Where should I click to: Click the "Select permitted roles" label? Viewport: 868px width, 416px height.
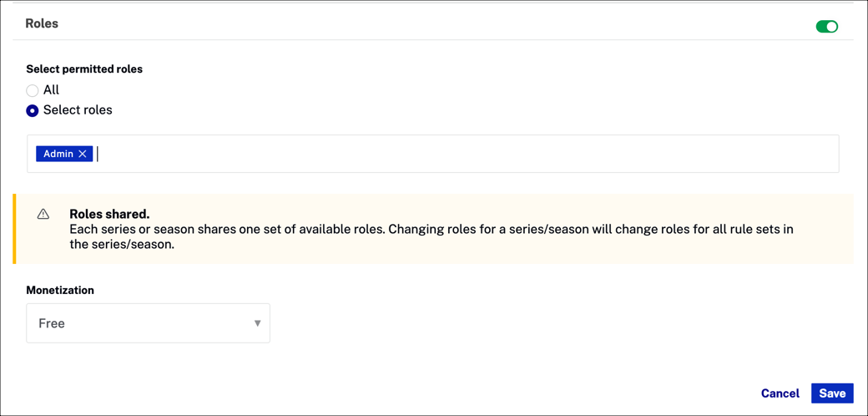click(x=84, y=70)
